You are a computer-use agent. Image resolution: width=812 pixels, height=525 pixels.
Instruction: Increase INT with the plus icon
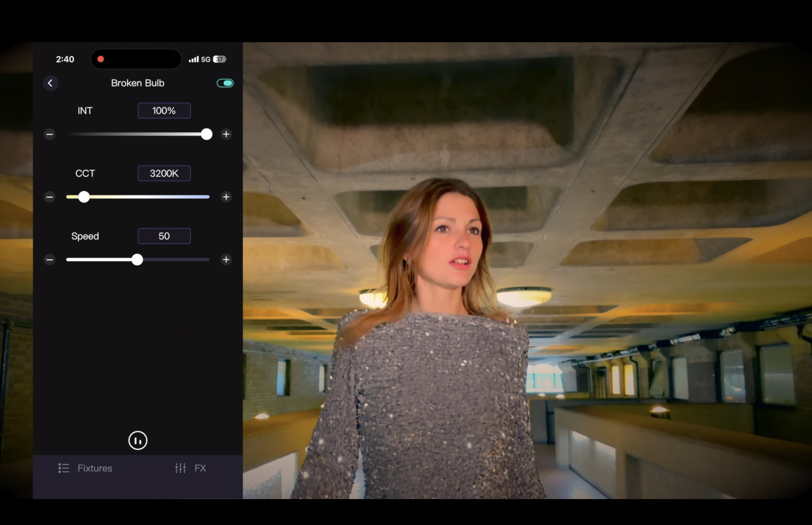[x=226, y=134]
